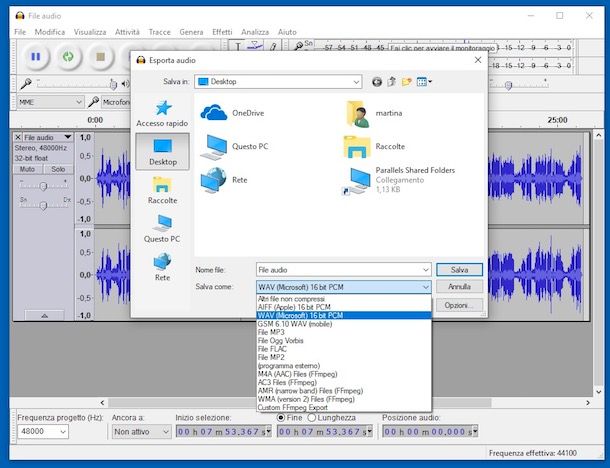Select the Envelope tool
The image size is (610, 468).
click(255, 46)
